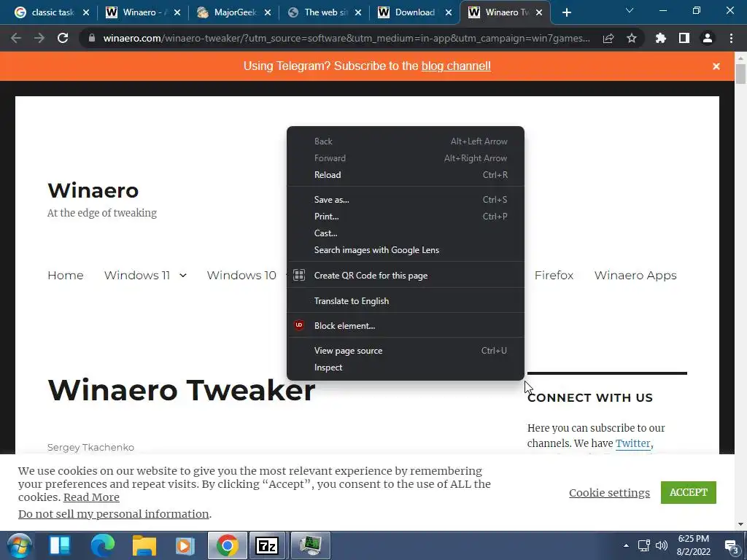Viewport: 747px width, 560px height.
Task: Go to the Home navigation link
Action: click(x=65, y=275)
